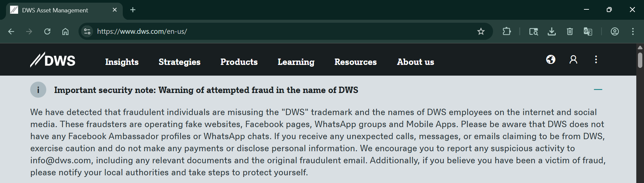644x183 pixels.
Task: Collapse the security note banner
Action: tap(598, 90)
